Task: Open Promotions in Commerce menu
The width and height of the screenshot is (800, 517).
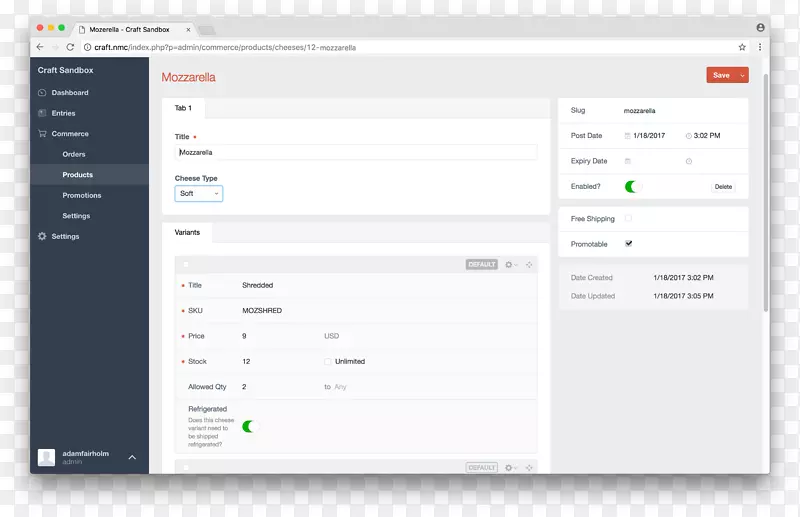Action: pos(82,195)
